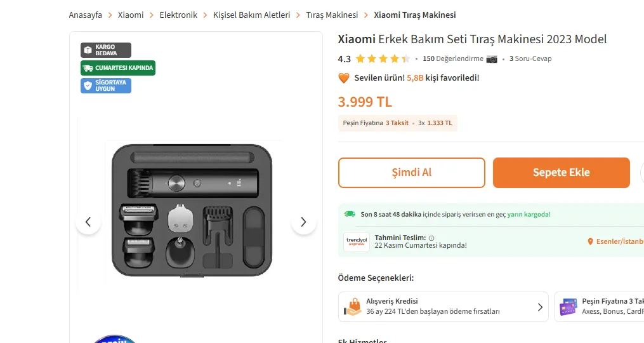Show next product image
Viewport: 644px width, 343px height.
pyautogui.click(x=303, y=222)
